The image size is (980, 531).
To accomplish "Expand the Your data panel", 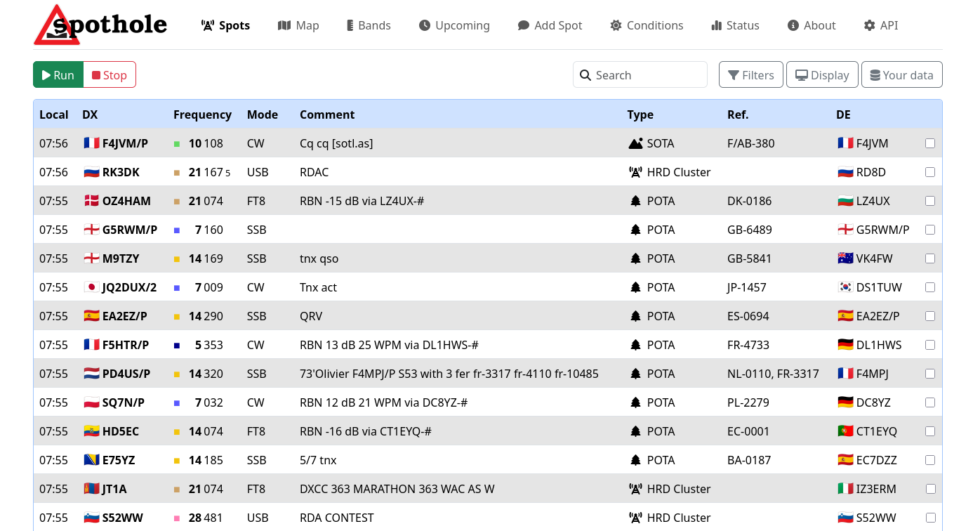I will pyautogui.click(x=902, y=75).
